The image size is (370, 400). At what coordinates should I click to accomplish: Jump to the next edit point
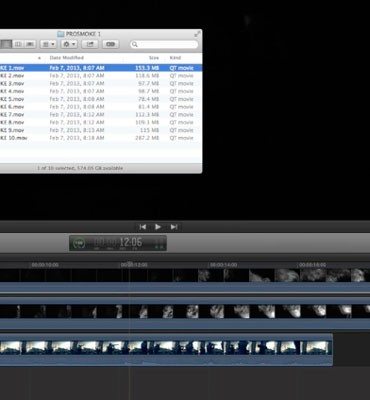pos(174,227)
